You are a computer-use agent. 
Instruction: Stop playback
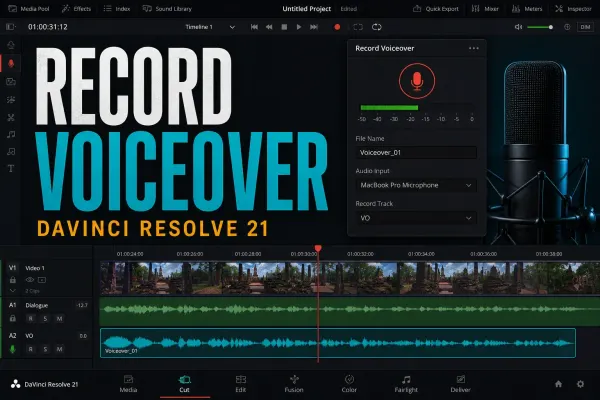284,27
